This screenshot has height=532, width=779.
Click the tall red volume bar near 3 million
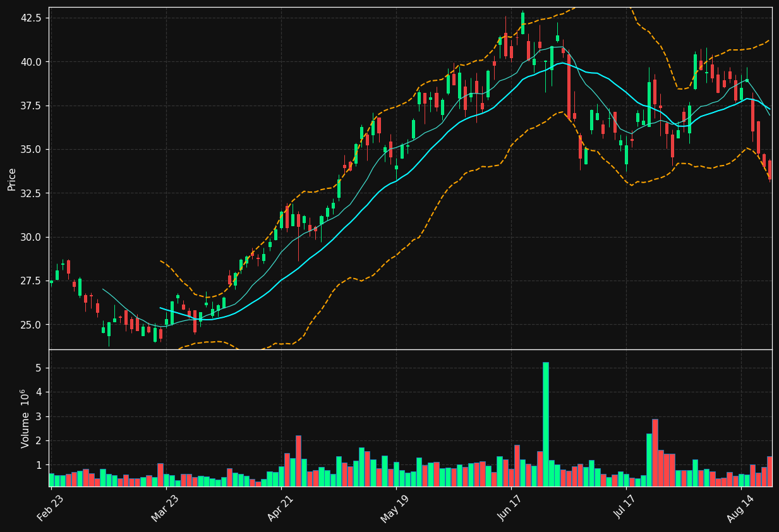[655, 453]
